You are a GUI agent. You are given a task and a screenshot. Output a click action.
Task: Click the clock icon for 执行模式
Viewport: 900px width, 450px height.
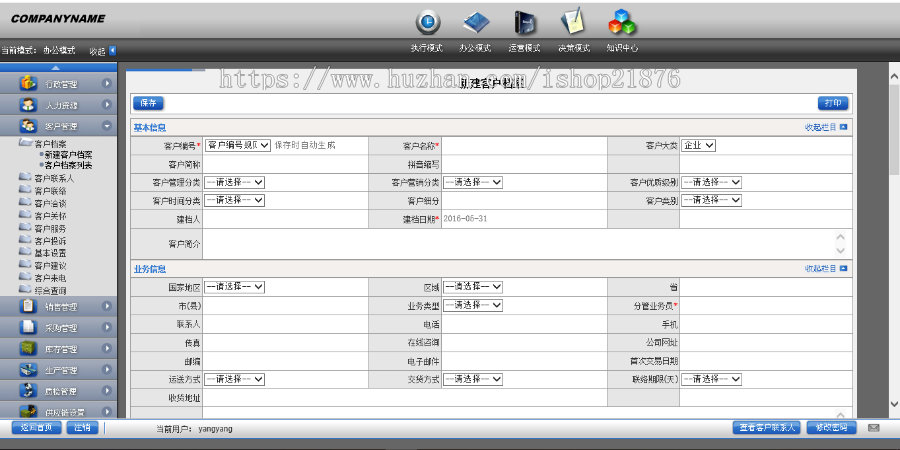click(x=428, y=22)
